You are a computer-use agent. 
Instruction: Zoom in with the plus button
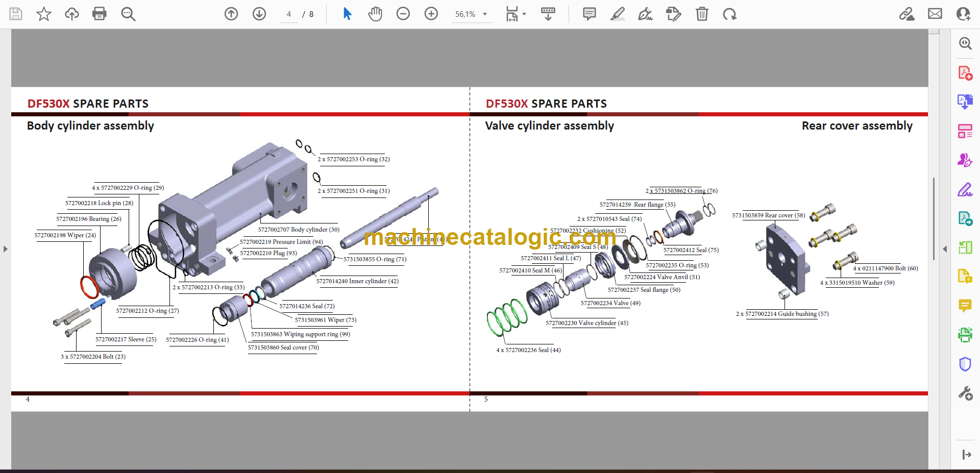tap(431, 14)
